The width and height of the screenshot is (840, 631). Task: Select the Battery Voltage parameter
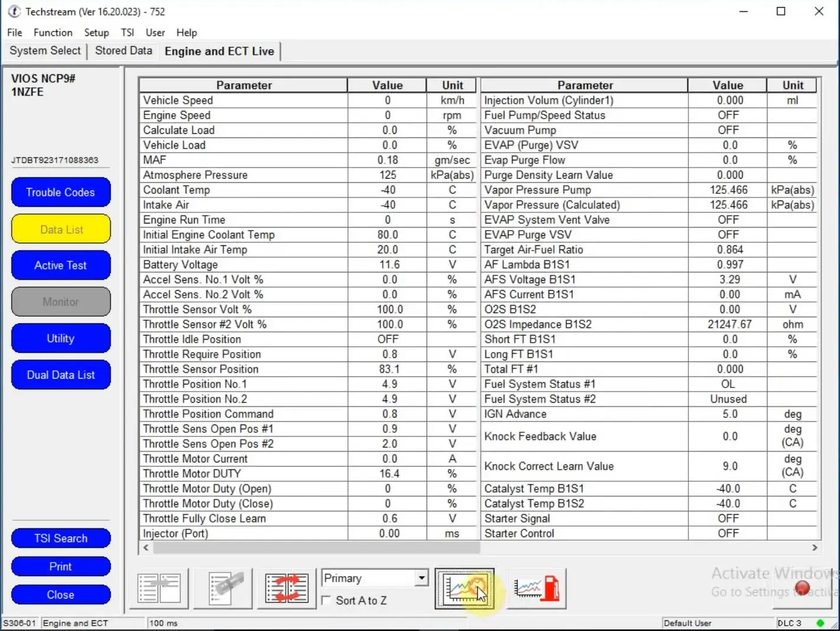coord(243,265)
